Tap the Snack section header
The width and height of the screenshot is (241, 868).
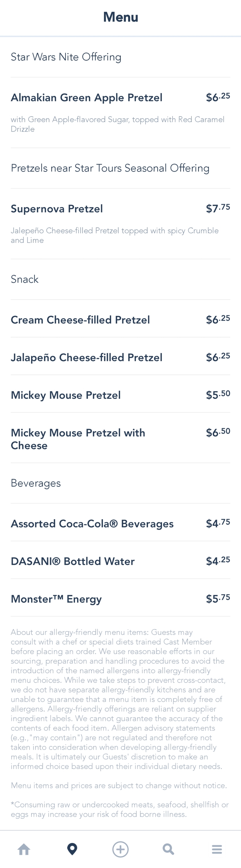click(25, 279)
